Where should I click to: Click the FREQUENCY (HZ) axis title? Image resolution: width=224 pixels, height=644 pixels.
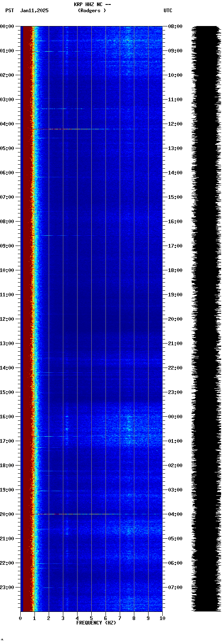coord(96,623)
